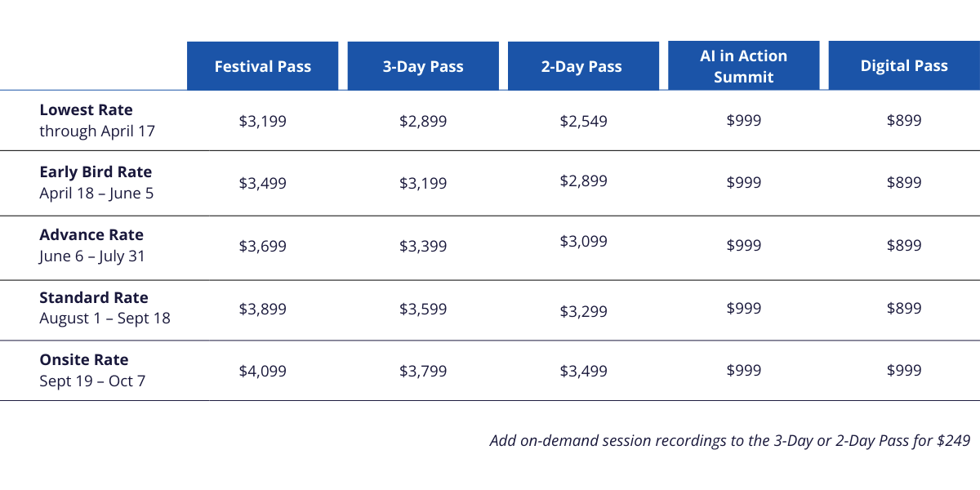This screenshot has height=490, width=980.
Task: Click the $3,299 2-Day Standard Rate price
Action: (x=583, y=310)
